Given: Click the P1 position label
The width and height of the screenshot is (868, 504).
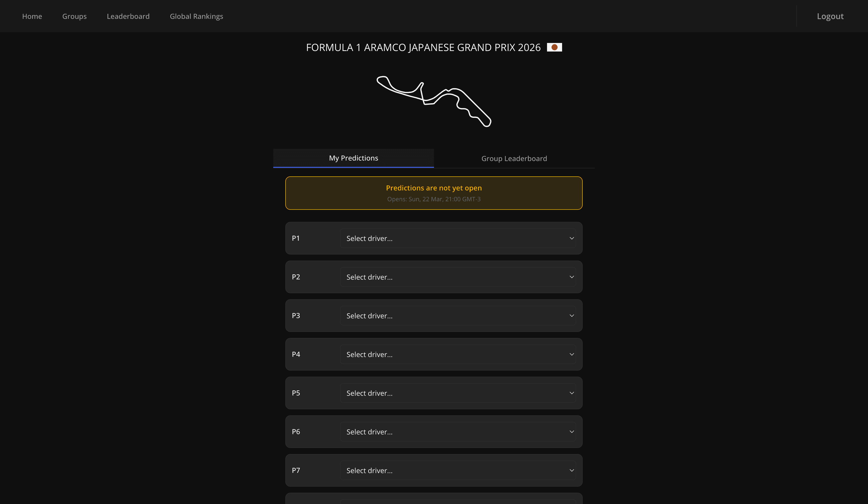Looking at the screenshot, I should (x=296, y=238).
